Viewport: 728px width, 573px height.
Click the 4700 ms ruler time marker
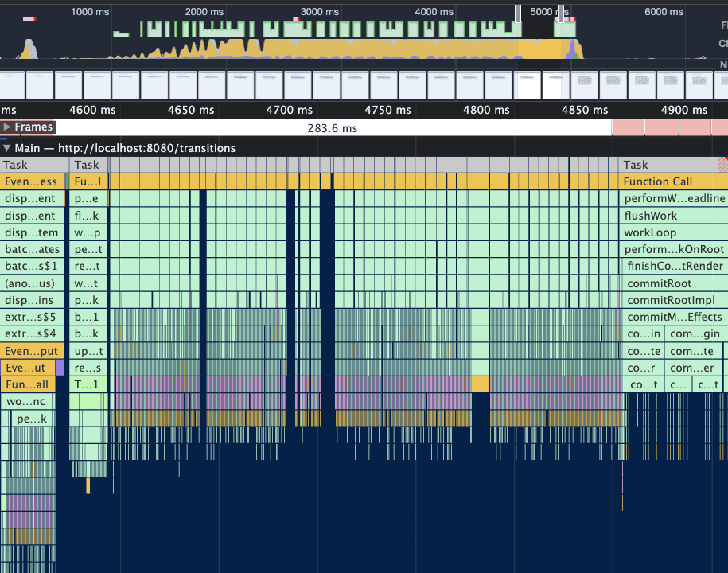(290, 110)
